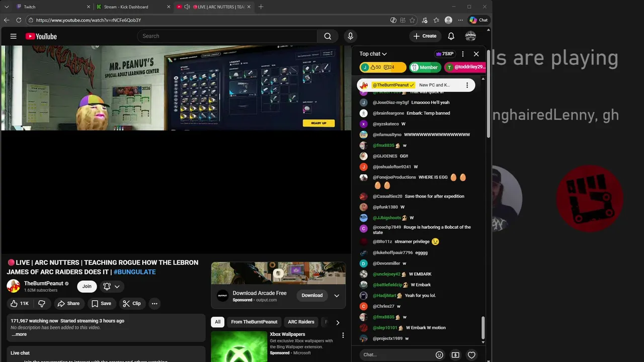644x362 pixels.
Task: Open pinned message options menu
Action: tap(467, 85)
